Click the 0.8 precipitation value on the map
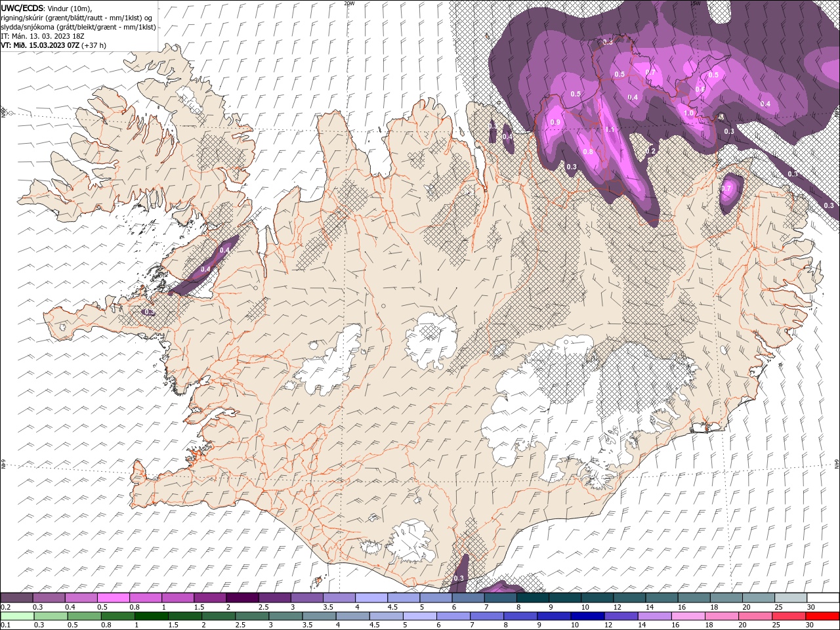 (588, 152)
